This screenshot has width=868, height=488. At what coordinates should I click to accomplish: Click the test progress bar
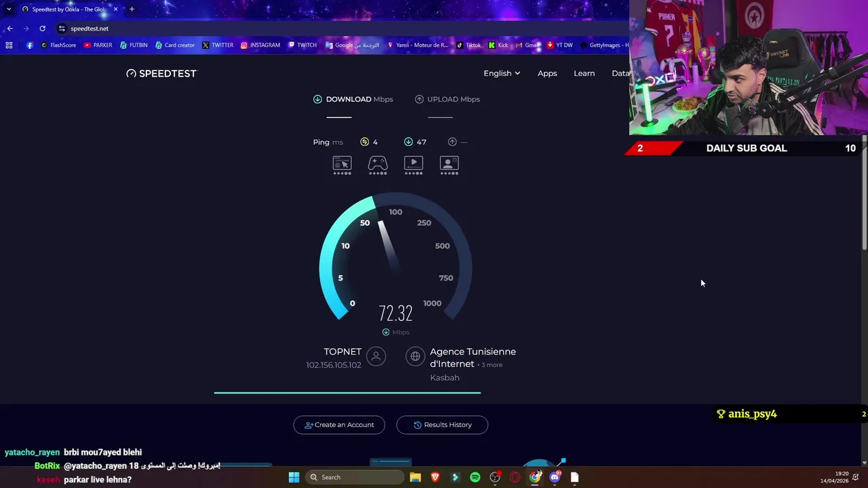[x=347, y=392]
